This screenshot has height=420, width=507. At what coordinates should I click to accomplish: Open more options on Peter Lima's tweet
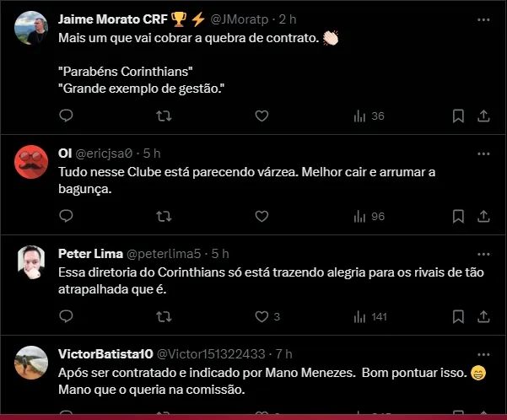pyautogui.click(x=483, y=253)
